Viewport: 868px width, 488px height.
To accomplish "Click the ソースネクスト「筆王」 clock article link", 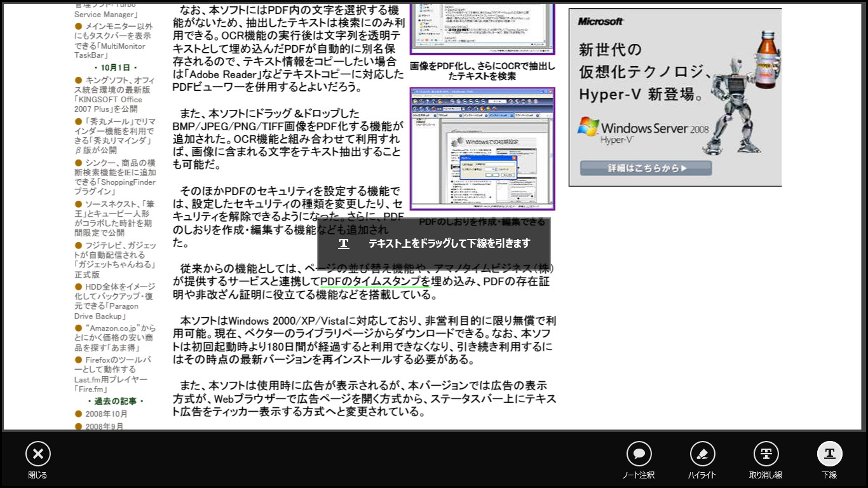I will [x=114, y=219].
